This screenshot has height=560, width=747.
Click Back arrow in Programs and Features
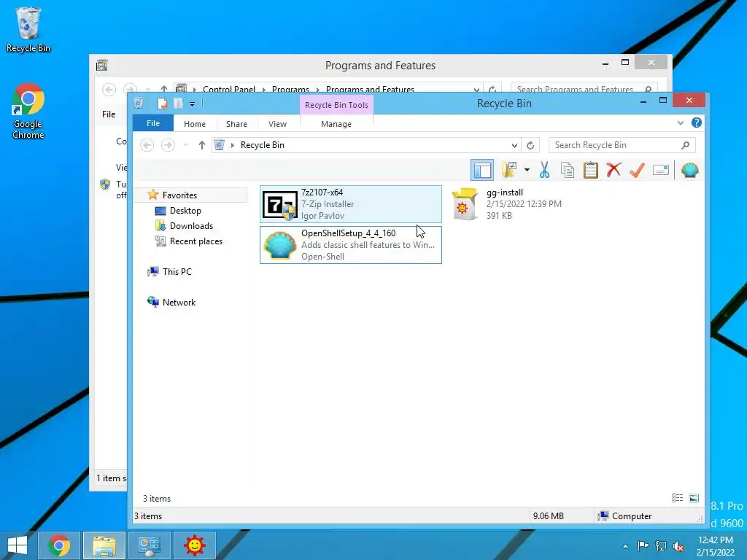(109, 90)
